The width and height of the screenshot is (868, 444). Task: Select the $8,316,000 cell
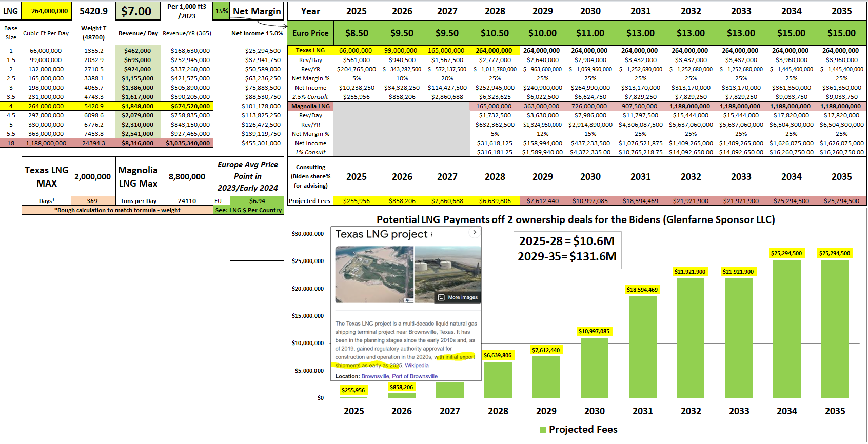click(138, 143)
